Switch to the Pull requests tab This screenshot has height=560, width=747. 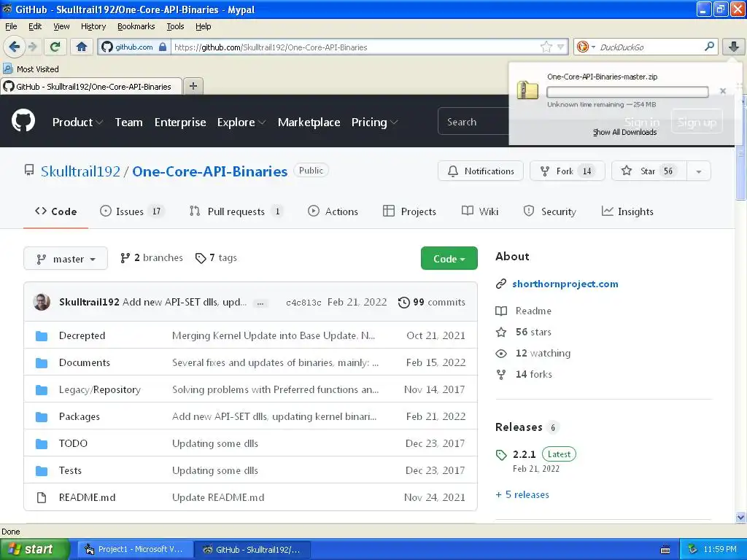tap(236, 211)
